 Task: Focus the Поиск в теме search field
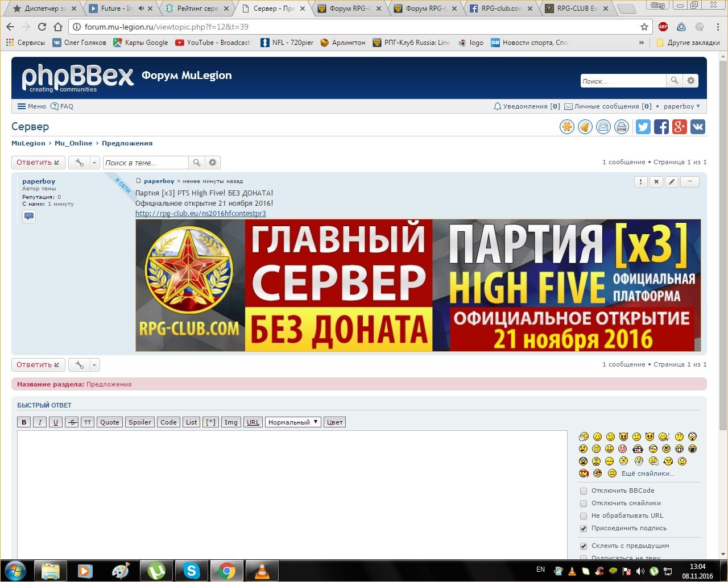pos(146,163)
